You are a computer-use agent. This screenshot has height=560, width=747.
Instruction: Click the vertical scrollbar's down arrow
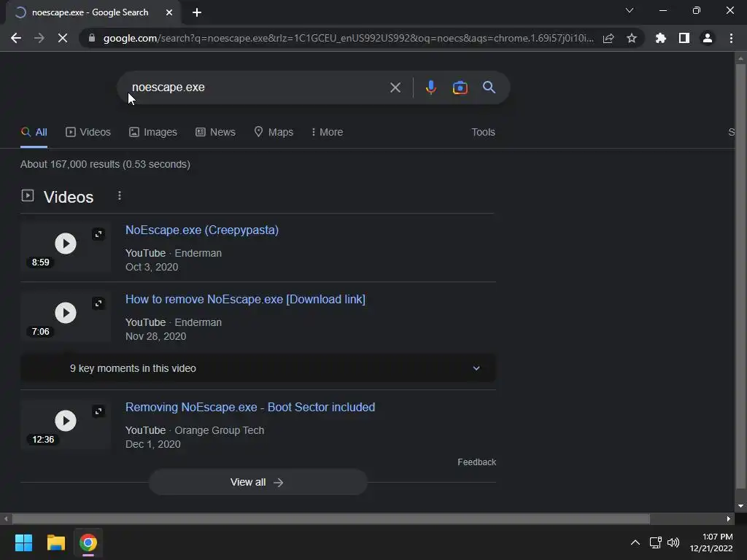[x=740, y=506]
